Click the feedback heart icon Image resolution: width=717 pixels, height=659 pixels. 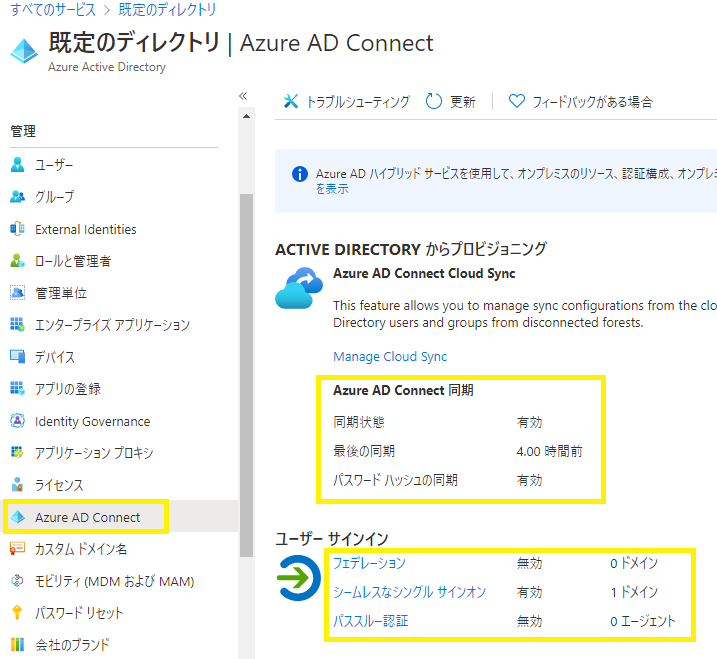point(517,101)
